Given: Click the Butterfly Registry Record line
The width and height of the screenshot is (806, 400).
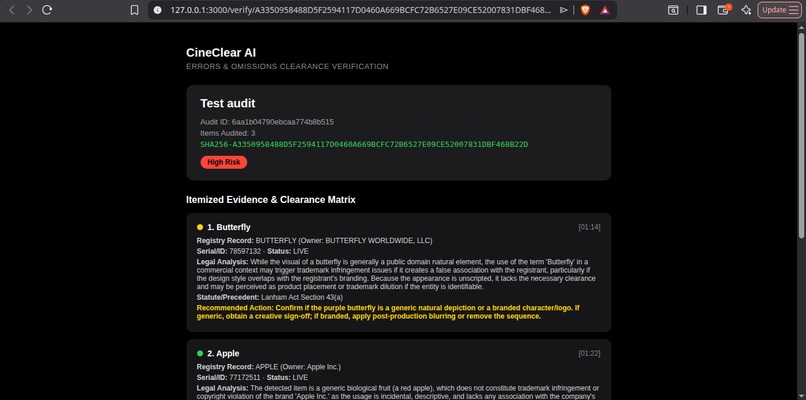Looking at the screenshot, I should point(315,241).
